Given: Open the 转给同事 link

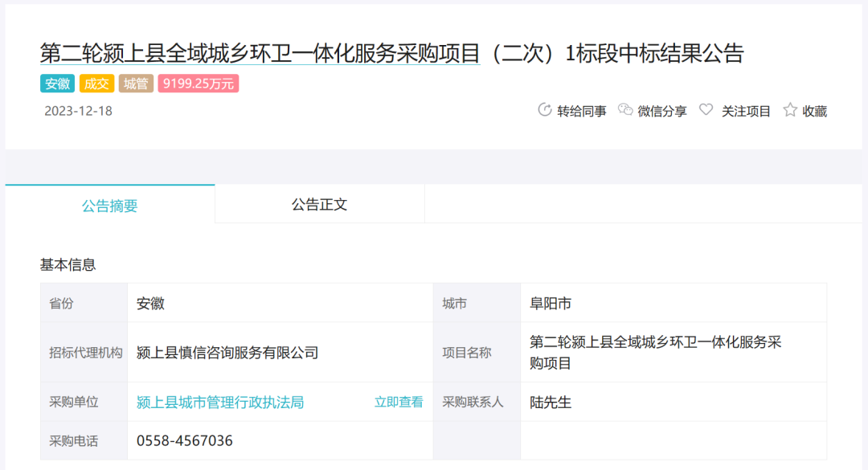Looking at the screenshot, I should tap(581, 111).
